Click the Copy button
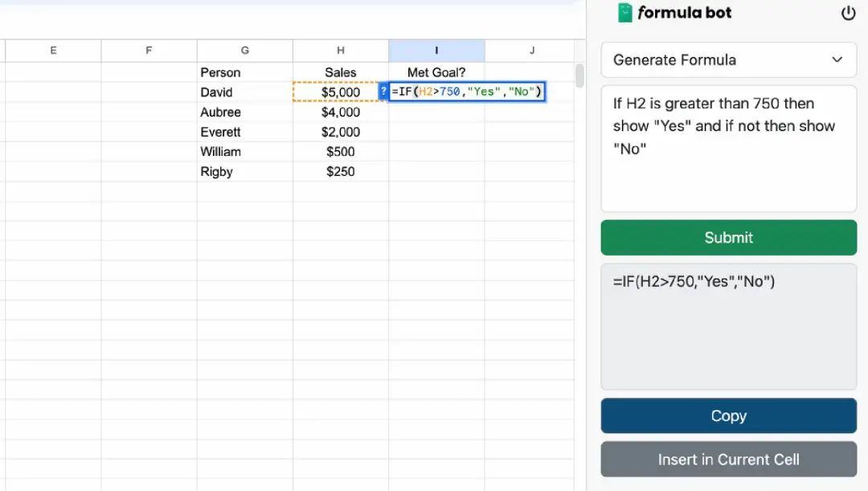 coord(728,415)
